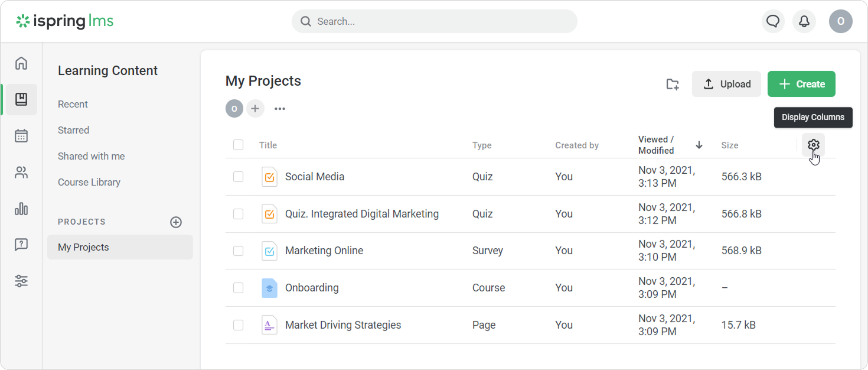868x370 pixels.
Task: Open the three-dots more options menu
Action: tap(280, 109)
